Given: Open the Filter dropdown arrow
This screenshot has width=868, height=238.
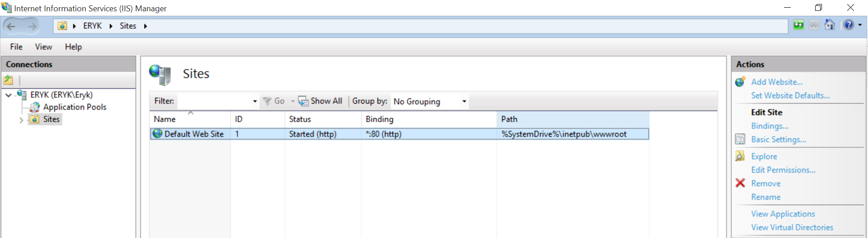Looking at the screenshot, I should pos(255,101).
